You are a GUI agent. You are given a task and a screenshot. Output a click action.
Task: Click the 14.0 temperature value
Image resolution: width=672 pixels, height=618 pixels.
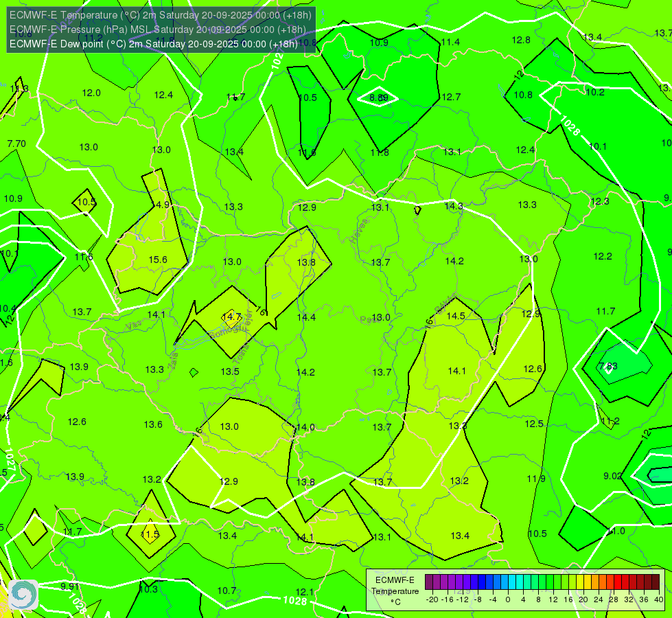305,427
